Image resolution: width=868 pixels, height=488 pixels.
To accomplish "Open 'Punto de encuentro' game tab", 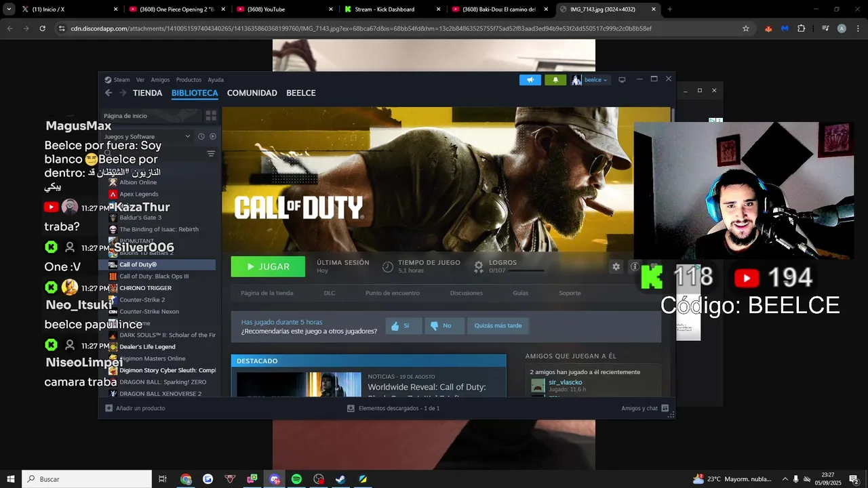I will [x=393, y=293].
